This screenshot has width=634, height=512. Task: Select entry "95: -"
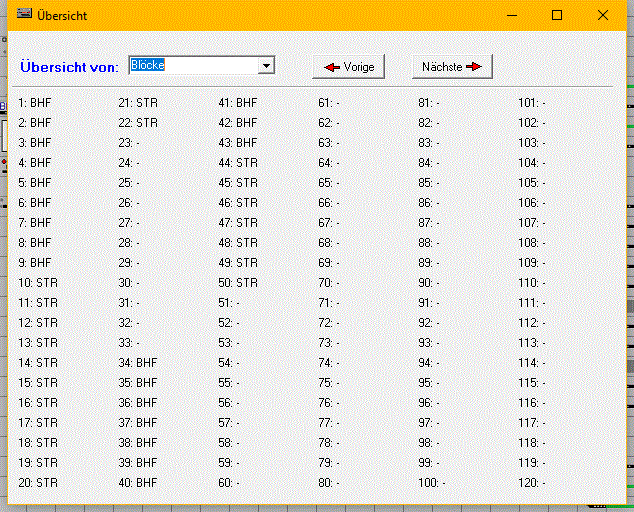pyautogui.click(x=429, y=383)
